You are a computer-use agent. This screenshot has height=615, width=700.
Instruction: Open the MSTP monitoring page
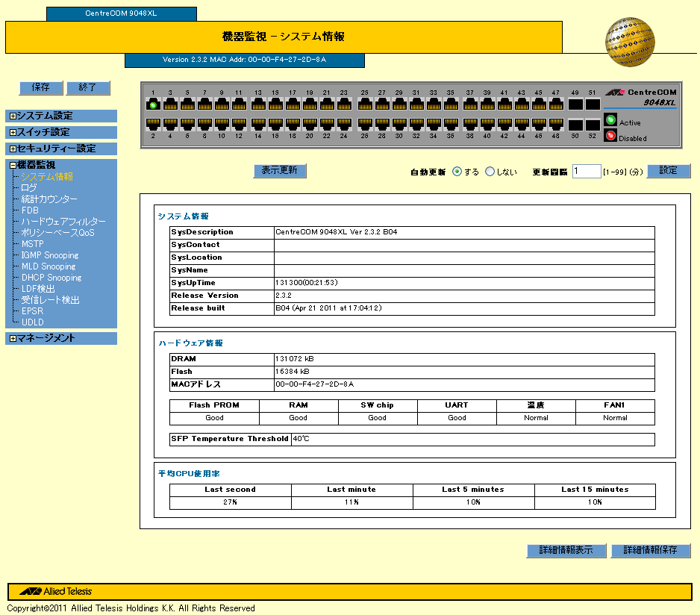click(33, 244)
